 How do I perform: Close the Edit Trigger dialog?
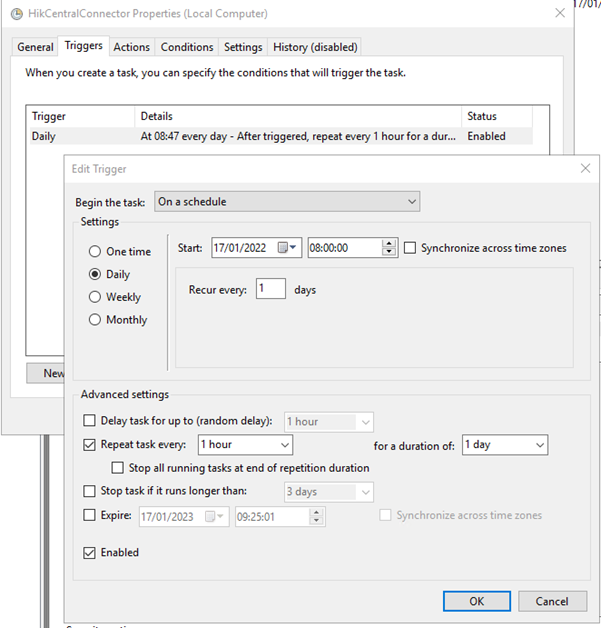coord(585,169)
